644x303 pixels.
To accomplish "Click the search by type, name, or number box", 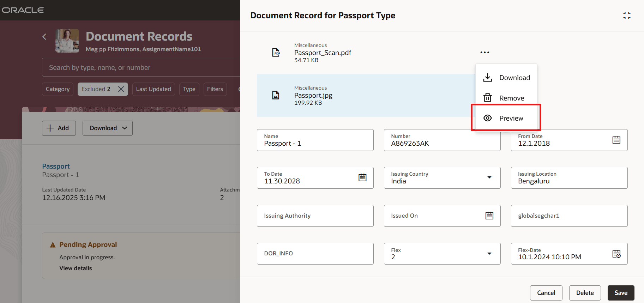I will pos(141,67).
